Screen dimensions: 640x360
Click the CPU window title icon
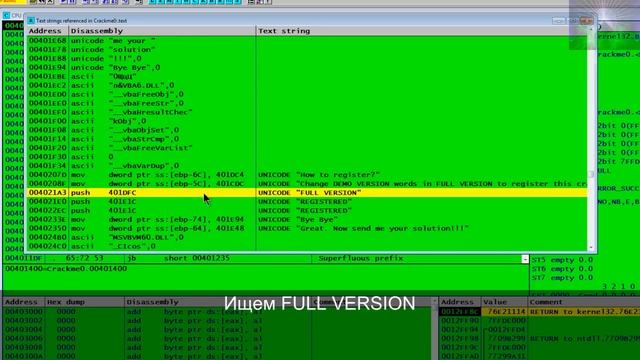pyautogui.click(x=7, y=15)
